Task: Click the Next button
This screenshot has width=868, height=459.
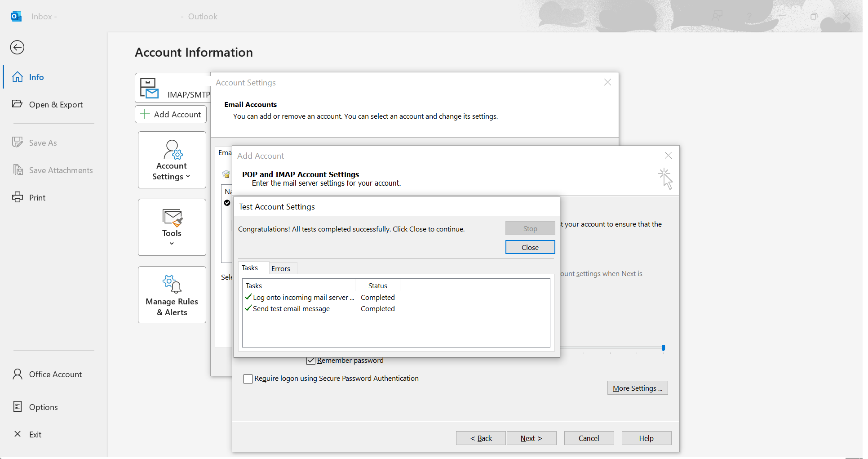Action: (x=531, y=438)
